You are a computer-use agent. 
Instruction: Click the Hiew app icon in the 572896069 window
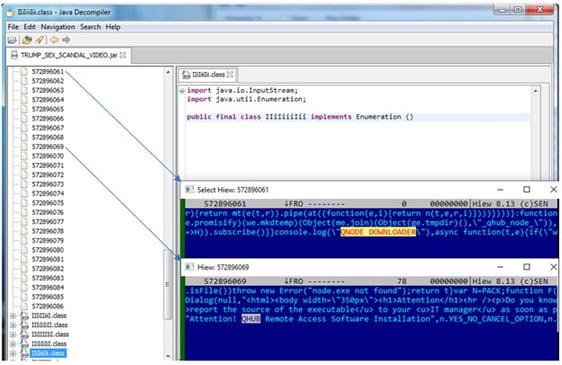tap(189, 267)
